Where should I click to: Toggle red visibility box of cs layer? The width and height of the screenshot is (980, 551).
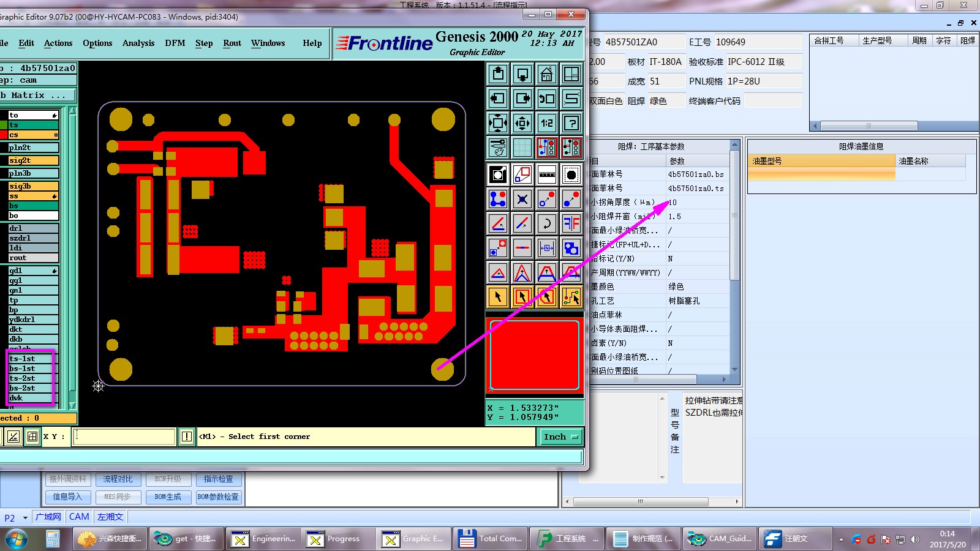coord(3,135)
